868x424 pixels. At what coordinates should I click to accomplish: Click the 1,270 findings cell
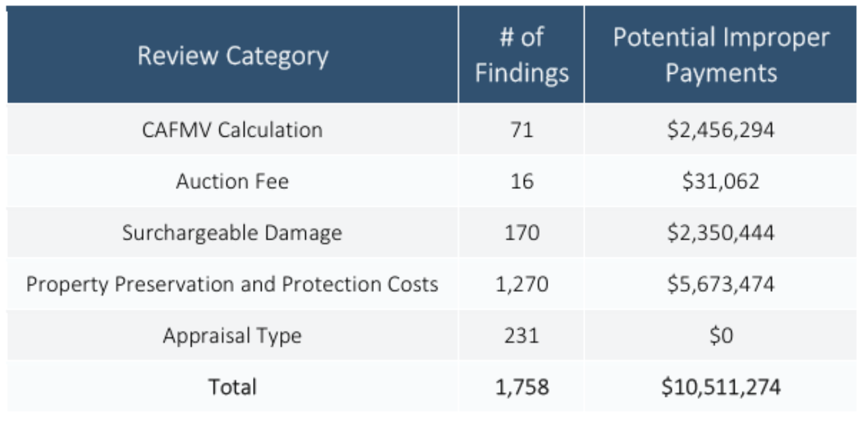pyautogui.click(x=522, y=284)
